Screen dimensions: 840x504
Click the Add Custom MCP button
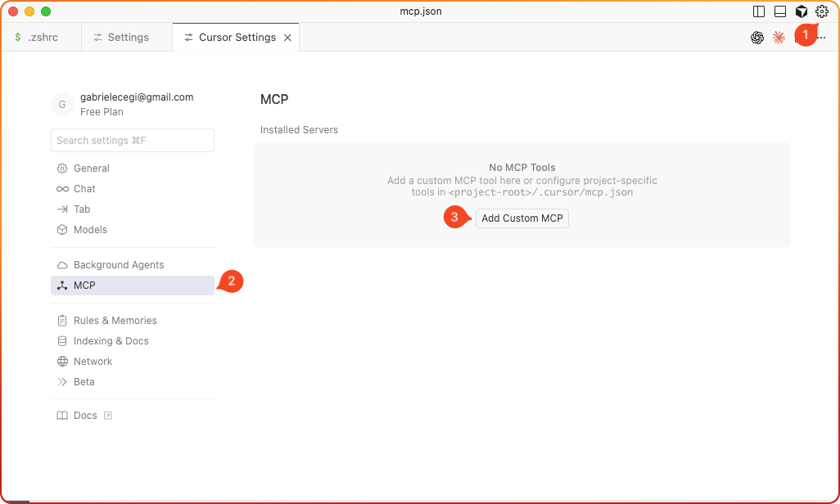[x=522, y=218]
